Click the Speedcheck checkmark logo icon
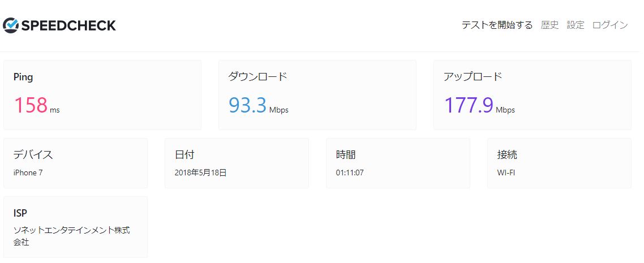Image resolution: width=644 pixels, height=263 pixels. (10, 25)
